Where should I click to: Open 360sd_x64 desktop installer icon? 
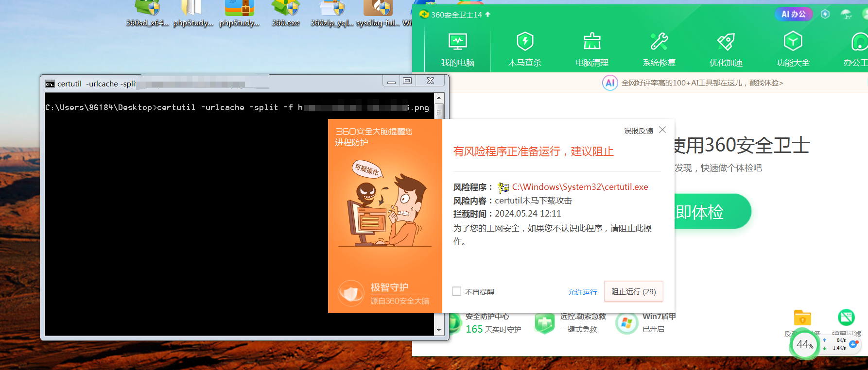(x=147, y=13)
